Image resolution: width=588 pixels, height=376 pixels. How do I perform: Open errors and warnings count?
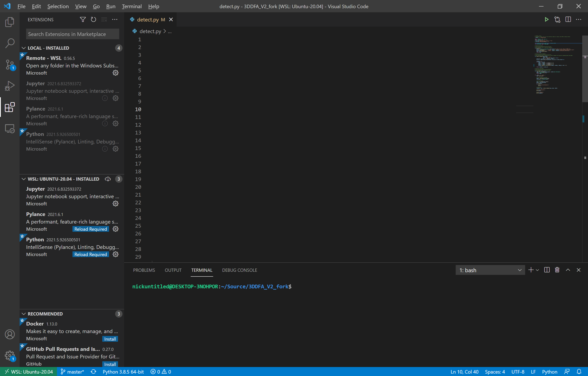(x=161, y=372)
